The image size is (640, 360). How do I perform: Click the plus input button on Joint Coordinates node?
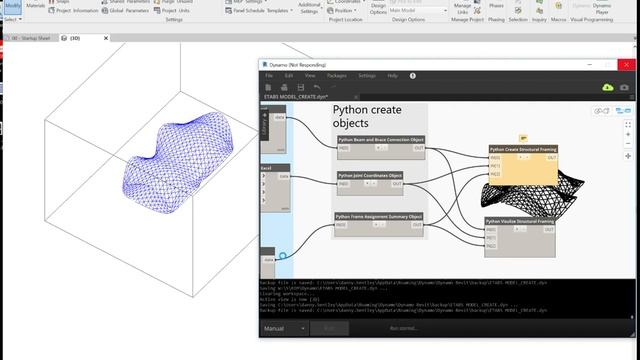[367, 184]
